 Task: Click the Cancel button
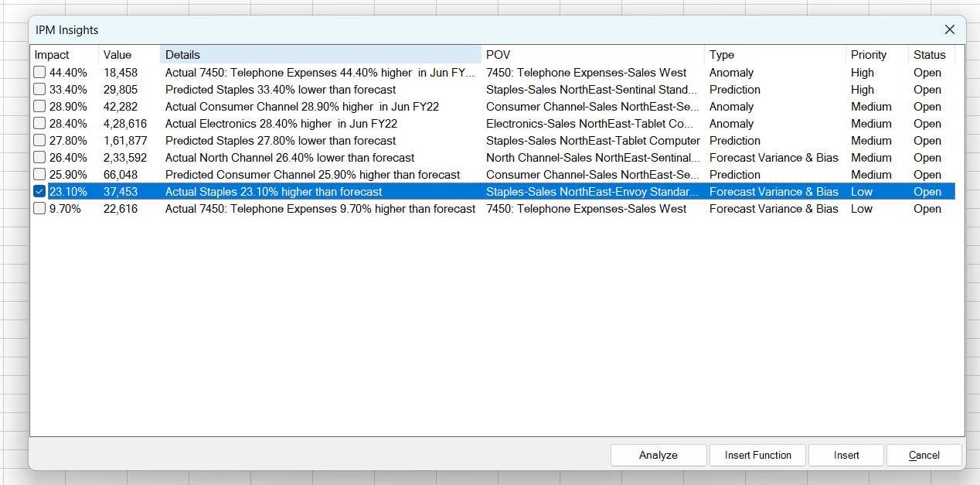tap(924, 455)
